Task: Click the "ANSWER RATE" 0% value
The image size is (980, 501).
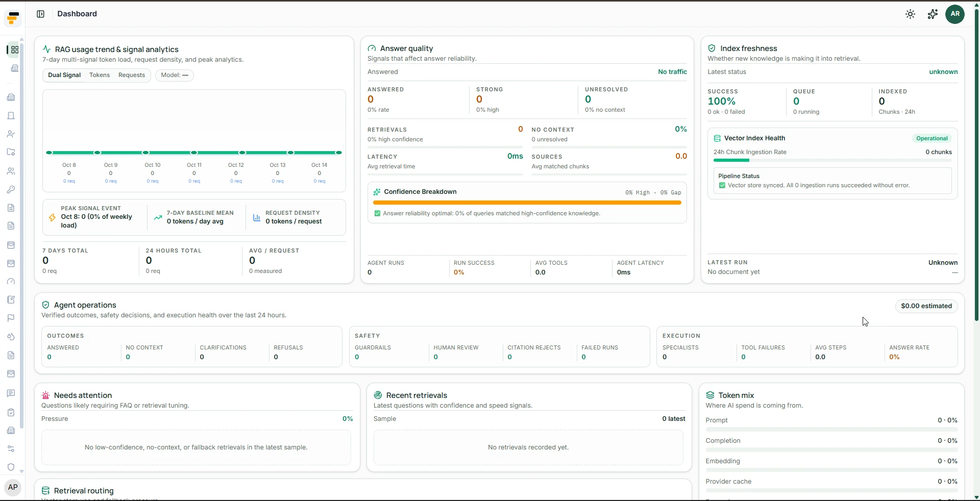Action: 894,357
